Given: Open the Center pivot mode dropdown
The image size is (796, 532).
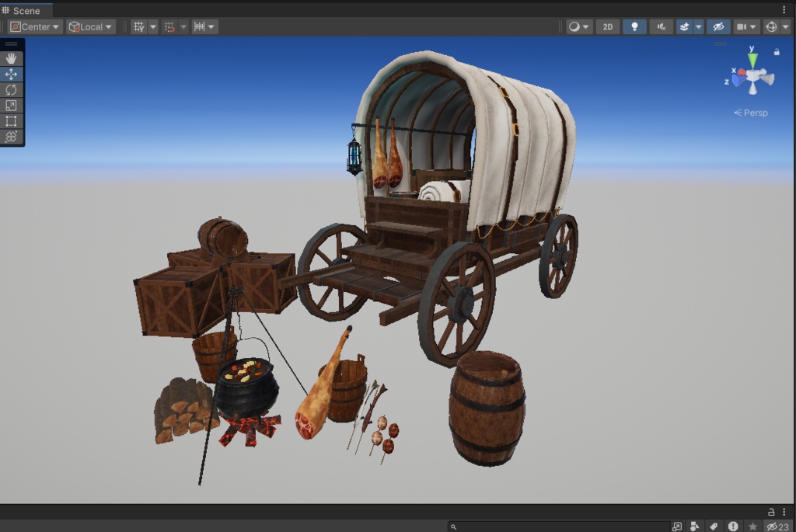Looking at the screenshot, I should click(x=35, y=27).
